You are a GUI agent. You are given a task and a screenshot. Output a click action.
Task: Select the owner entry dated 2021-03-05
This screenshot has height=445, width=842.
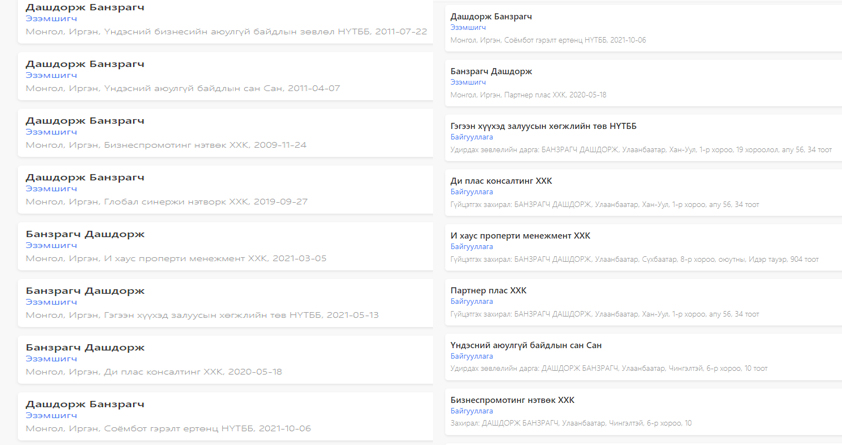pyautogui.click(x=85, y=234)
